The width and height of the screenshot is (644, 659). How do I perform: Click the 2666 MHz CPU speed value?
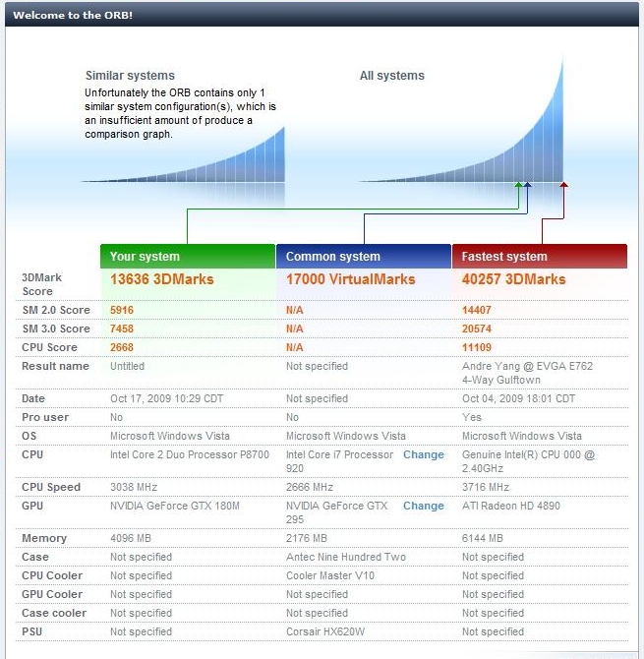point(310,487)
